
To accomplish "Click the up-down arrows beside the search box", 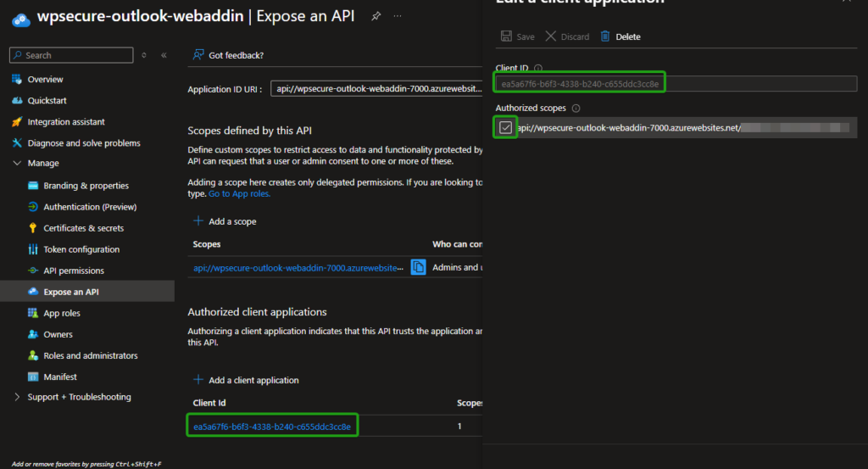I will coord(144,55).
